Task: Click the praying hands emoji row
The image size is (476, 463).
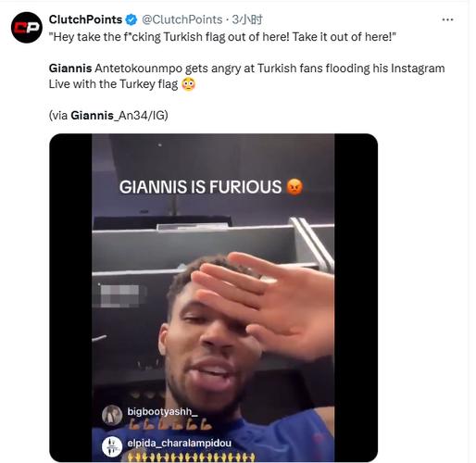Action: coord(192,457)
